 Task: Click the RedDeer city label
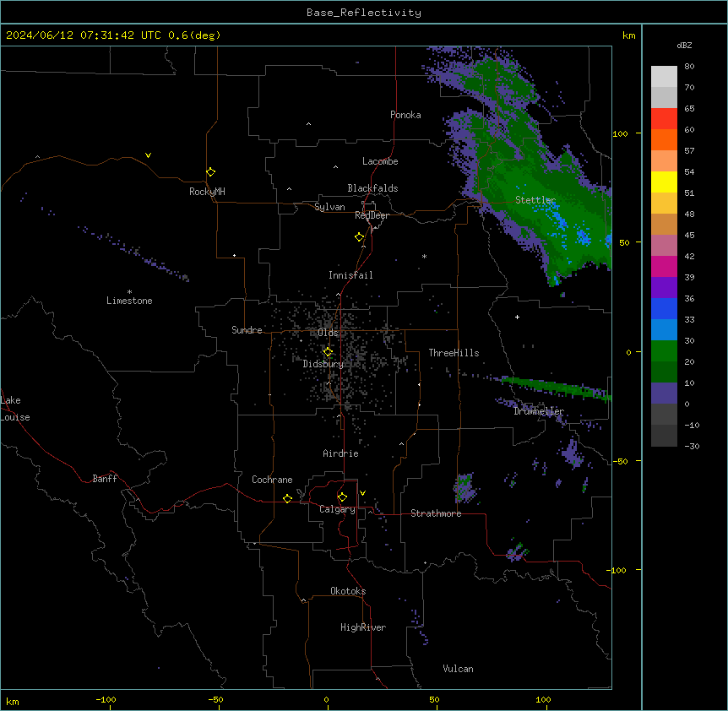click(x=372, y=215)
